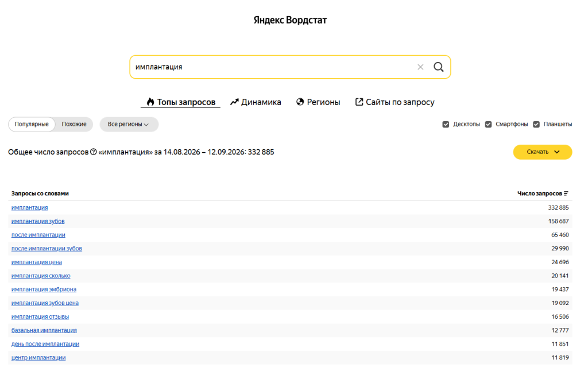
Task: Open the имплантация зубов query link
Action: (38, 221)
